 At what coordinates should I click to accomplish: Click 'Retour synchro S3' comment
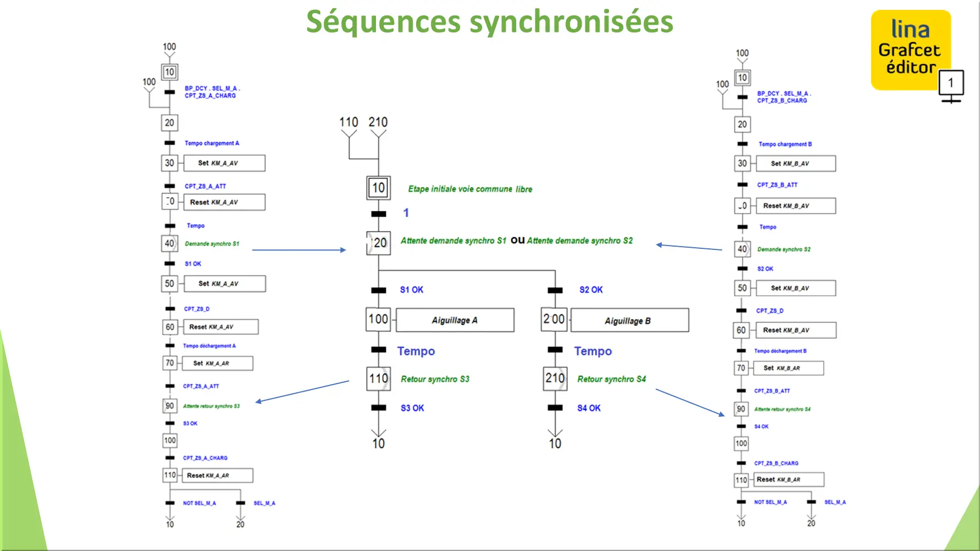coord(435,379)
